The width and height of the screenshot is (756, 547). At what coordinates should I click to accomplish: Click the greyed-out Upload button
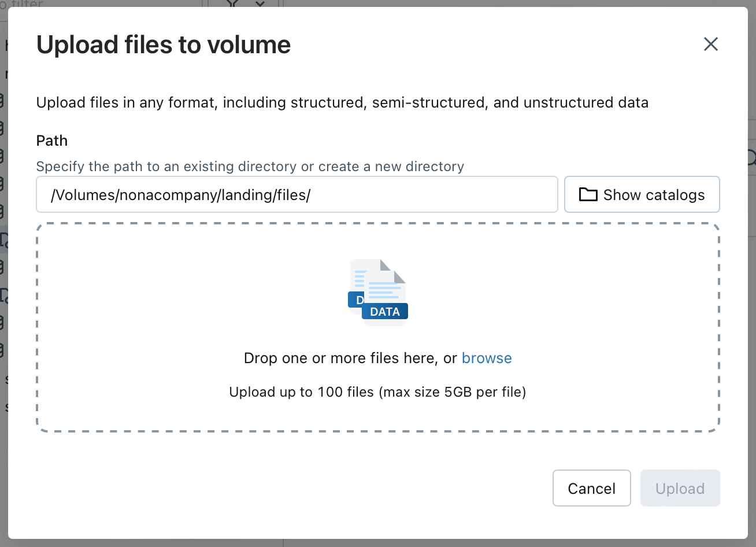coord(680,489)
